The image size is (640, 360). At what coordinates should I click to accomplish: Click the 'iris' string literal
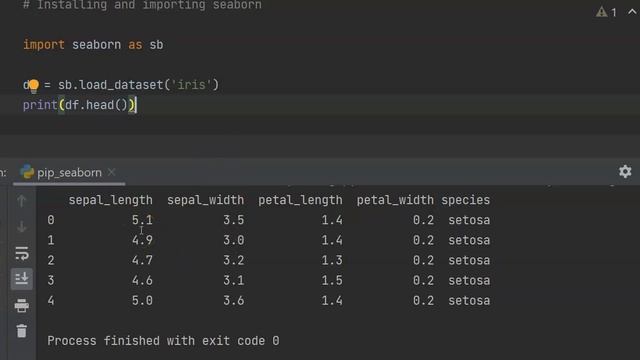tap(192, 85)
